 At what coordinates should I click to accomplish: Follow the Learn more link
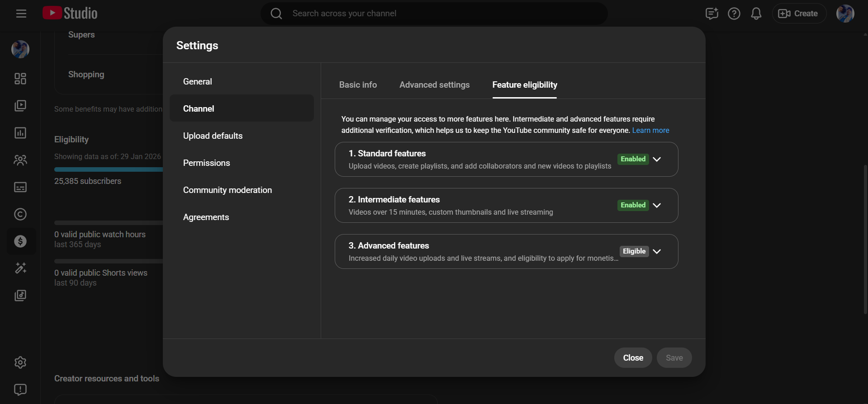pos(650,131)
